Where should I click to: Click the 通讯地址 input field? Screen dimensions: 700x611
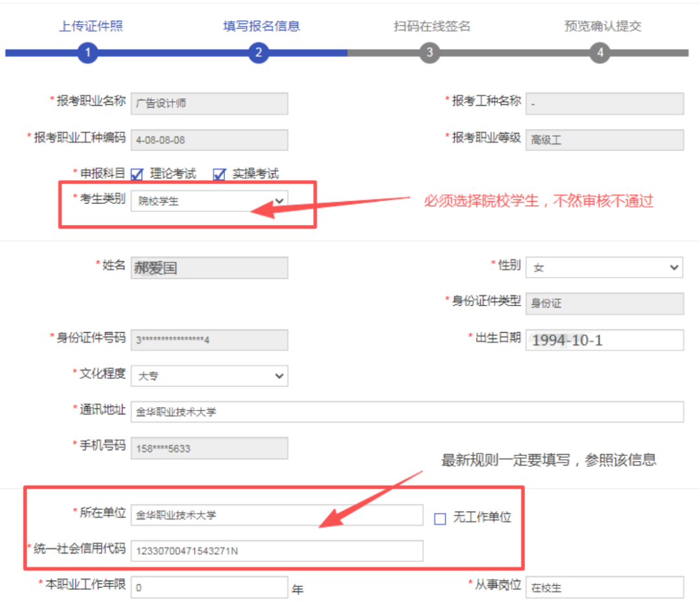click(406, 412)
